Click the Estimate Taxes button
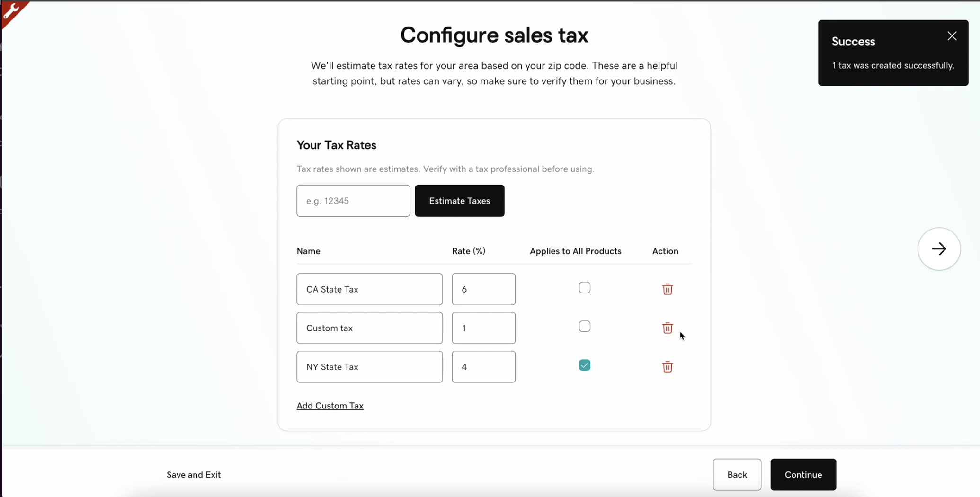 (459, 201)
